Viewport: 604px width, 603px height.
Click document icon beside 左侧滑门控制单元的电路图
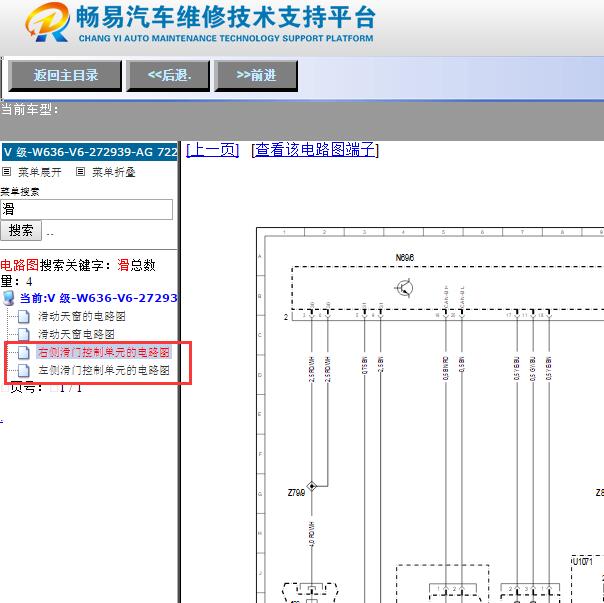[x=23, y=371]
